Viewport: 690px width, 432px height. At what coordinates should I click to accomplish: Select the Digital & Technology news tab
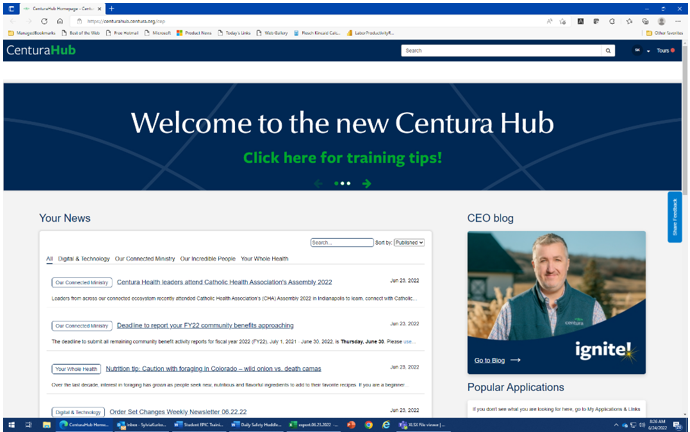pos(84,259)
